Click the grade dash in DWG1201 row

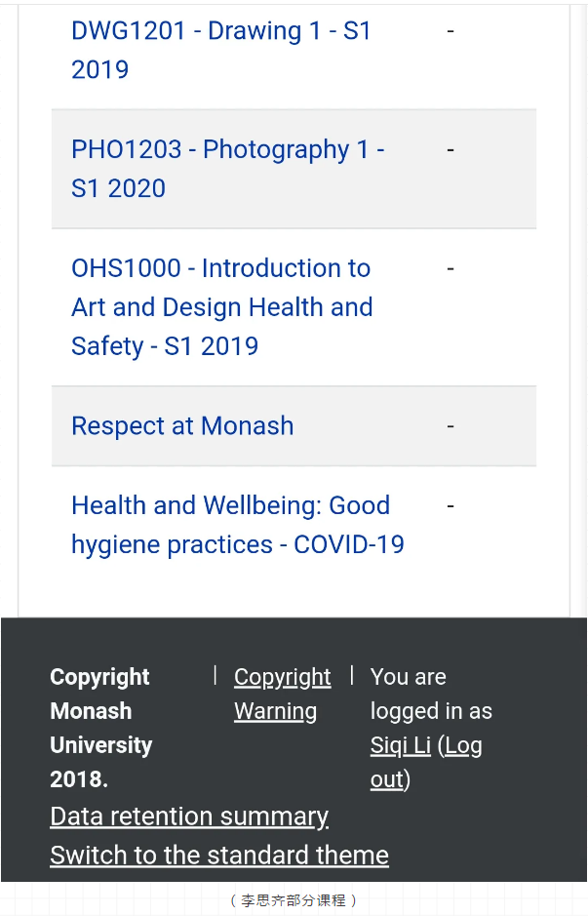coord(451,30)
